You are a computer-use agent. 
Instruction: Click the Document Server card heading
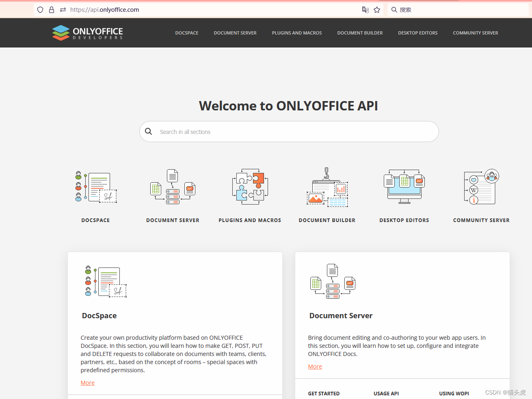pyautogui.click(x=341, y=316)
